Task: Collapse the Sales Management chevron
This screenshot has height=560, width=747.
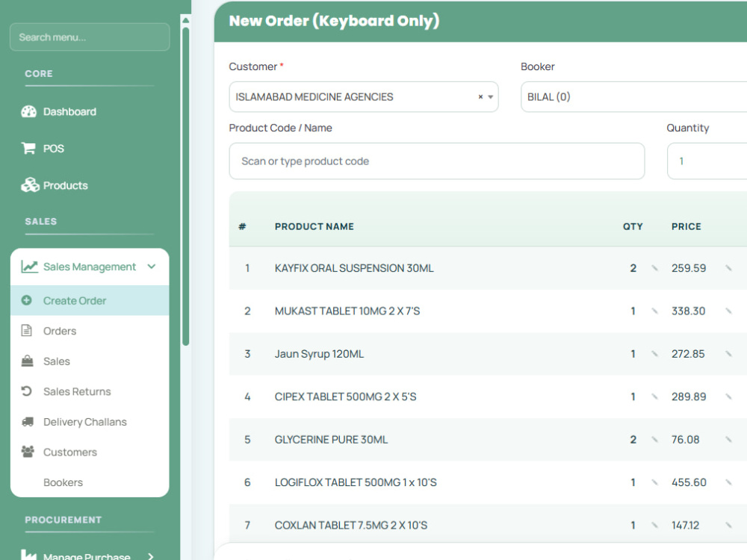Action: click(x=152, y=267)
